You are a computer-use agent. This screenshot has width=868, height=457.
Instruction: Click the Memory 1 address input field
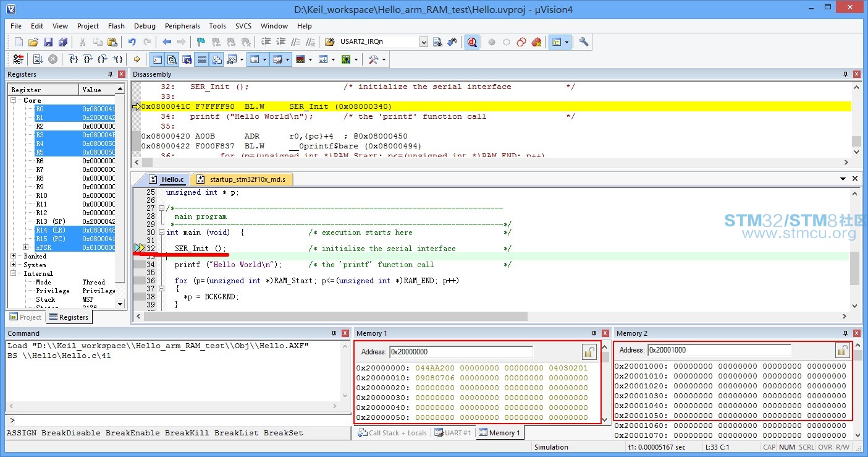[x=461, y=352]
